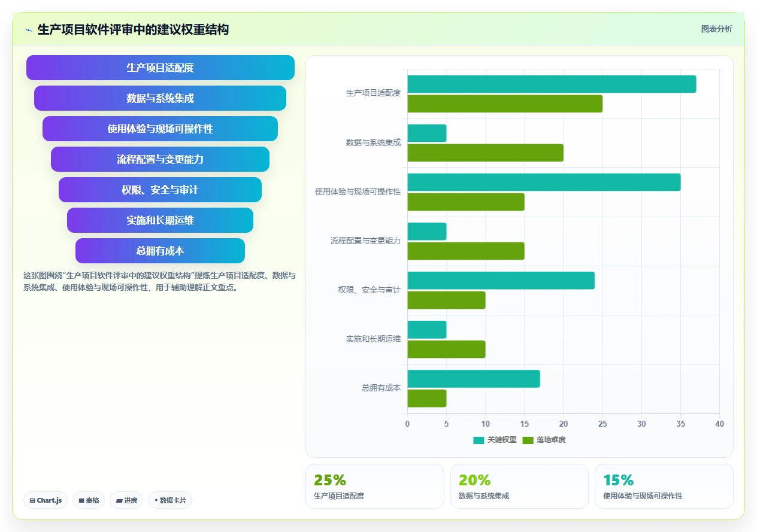Toggle the 落地难度 legend swatch
Image resolution: width=757 pixels, height=532 pixels.
point(528,440)
